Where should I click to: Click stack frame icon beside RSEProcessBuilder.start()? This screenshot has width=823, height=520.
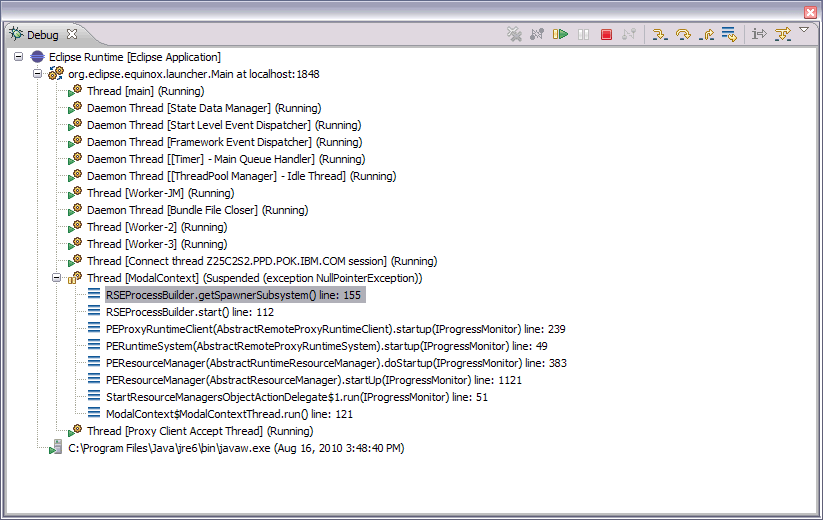(x=94, y=311)
